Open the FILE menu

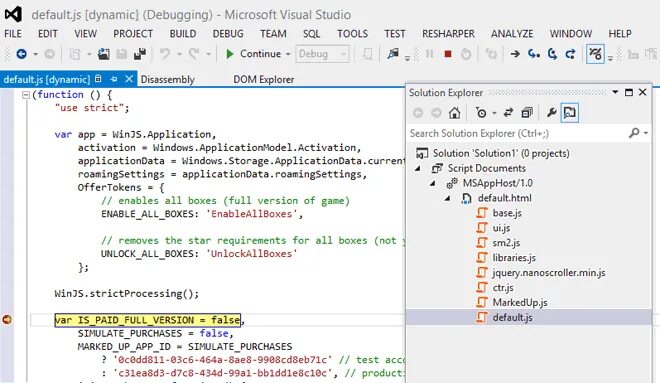13,34
